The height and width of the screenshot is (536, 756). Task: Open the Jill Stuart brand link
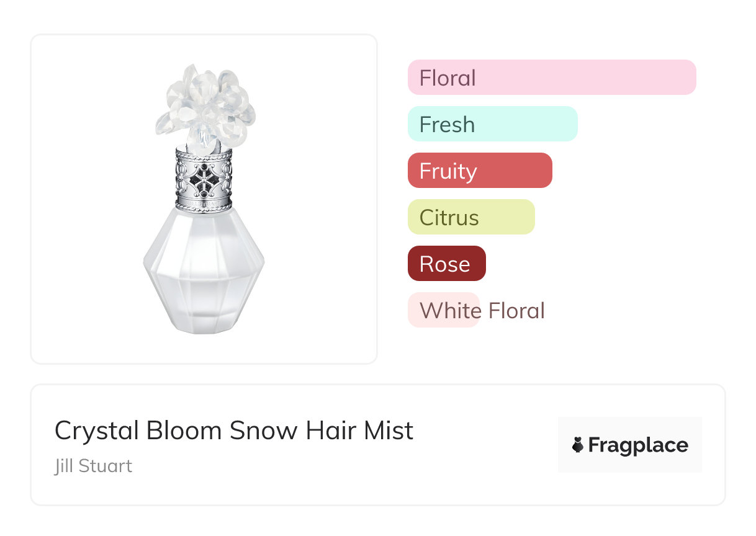(x=93, y=466)
